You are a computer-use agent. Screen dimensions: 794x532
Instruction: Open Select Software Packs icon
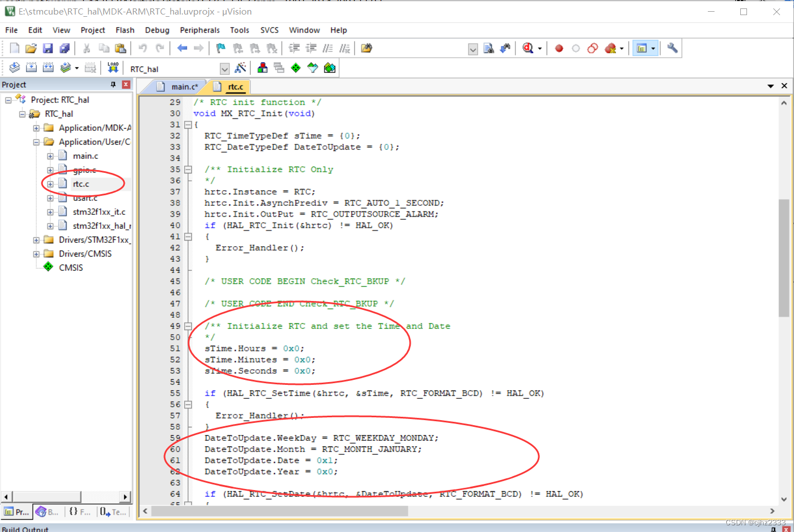pos(313,68)
